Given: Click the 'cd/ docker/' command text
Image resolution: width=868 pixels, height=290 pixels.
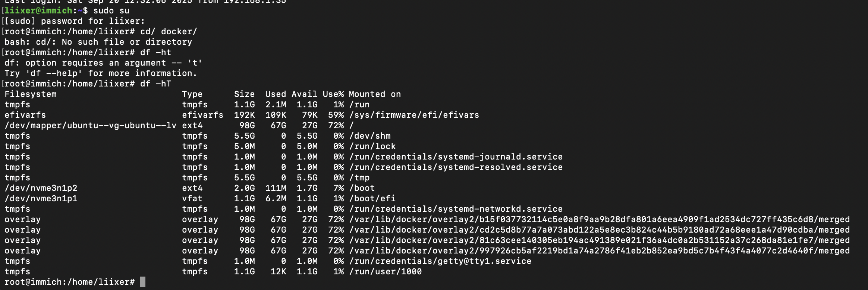Looking at the screenshot, I should [169, 31].
